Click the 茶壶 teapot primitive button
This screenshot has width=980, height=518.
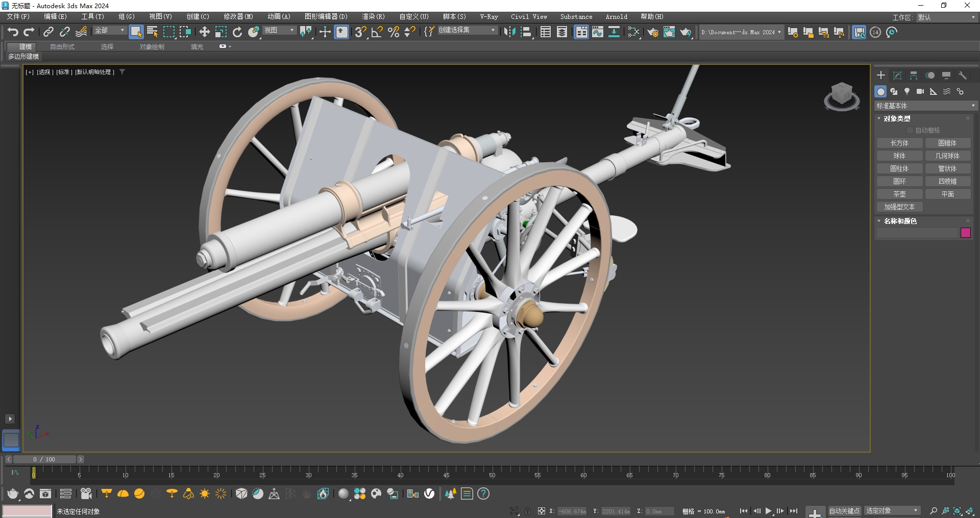[x=899, y=194]
